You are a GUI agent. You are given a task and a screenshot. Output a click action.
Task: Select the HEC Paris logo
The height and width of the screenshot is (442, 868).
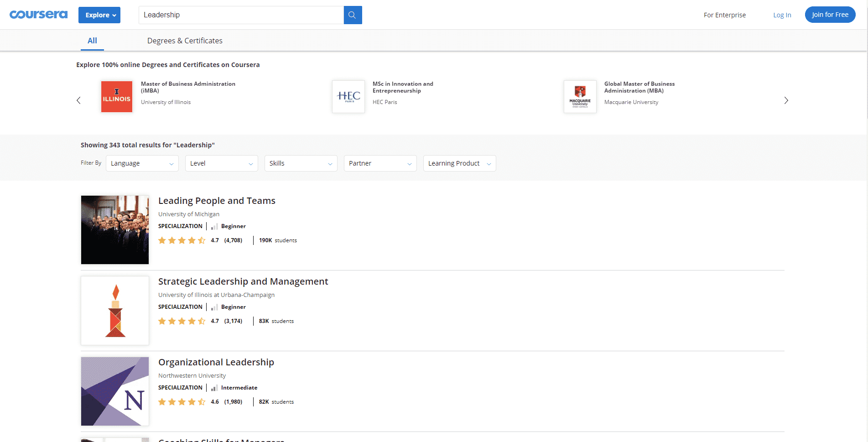click(x=348, y=97)
